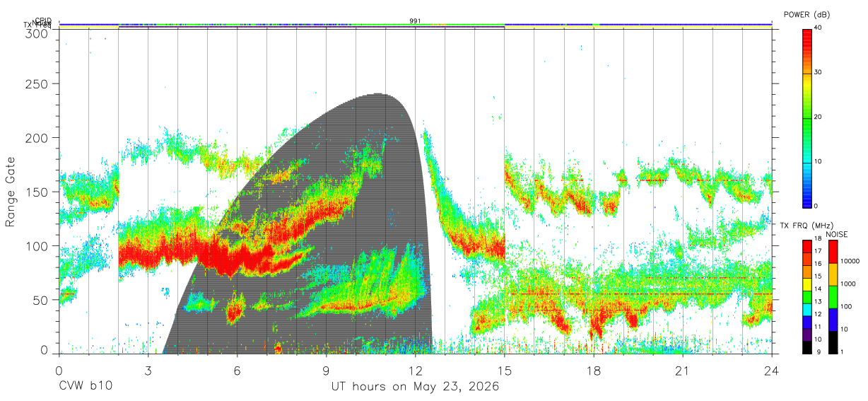Image resolution: width=868 pixels, height=401 pixels.
Task: Click the 10 label on the noise scale
Action: 846,330
